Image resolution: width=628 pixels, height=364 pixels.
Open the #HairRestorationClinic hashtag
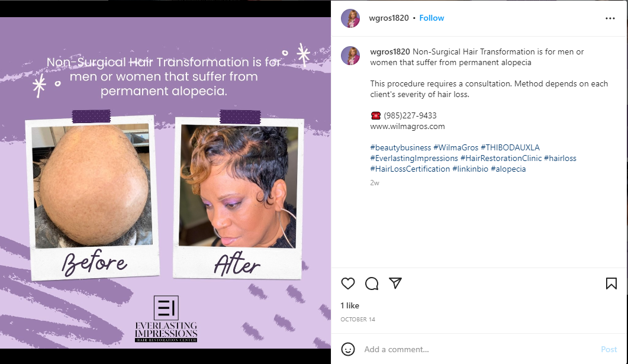[x=501, y=158]
